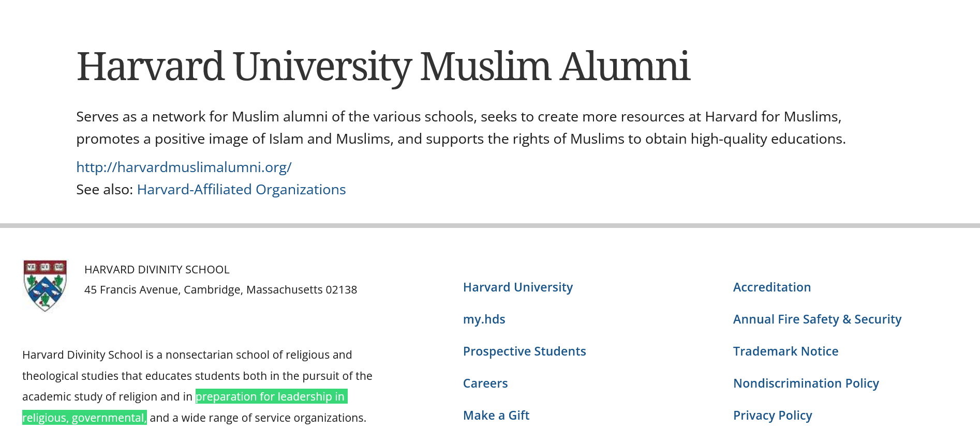Viewport: 980px width, 430px height.
Task: Click the highlighted 'religious, governmental,' text
Action: (x=84, y=418)
